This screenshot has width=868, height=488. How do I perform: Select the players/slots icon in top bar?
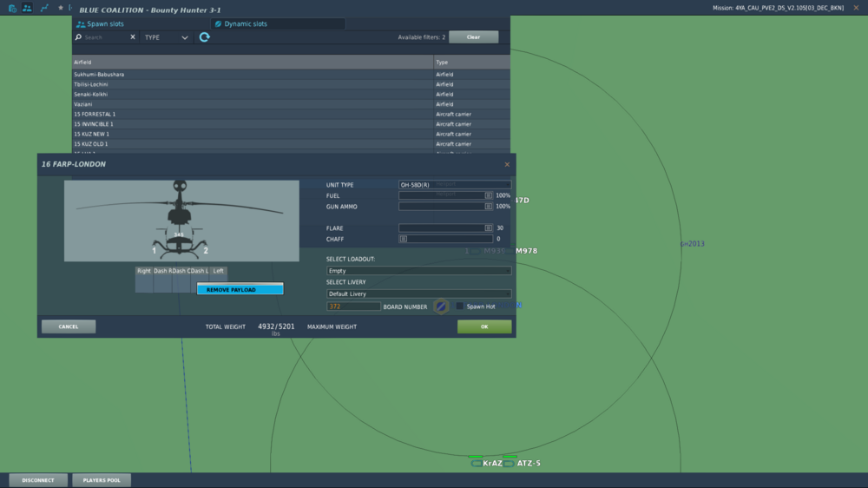coord(27,8)
